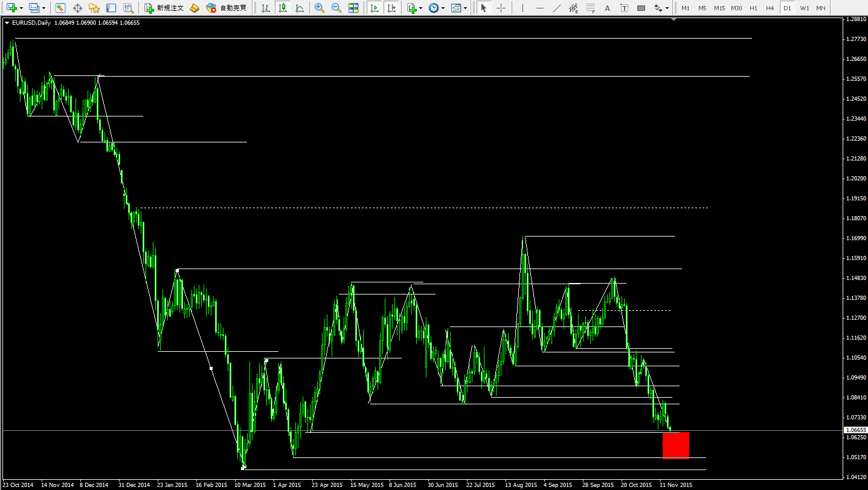Click the Zoom Out magnifier icon

pos(336,8)
